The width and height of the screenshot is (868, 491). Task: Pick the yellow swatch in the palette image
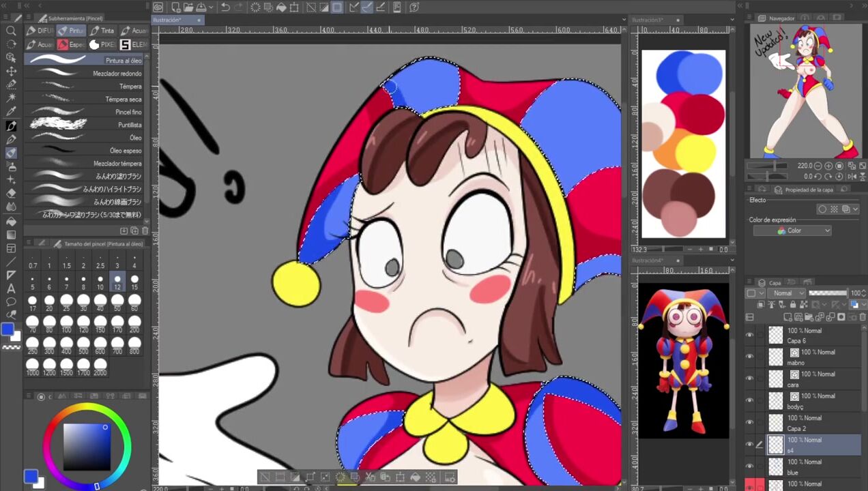(696, 151)
